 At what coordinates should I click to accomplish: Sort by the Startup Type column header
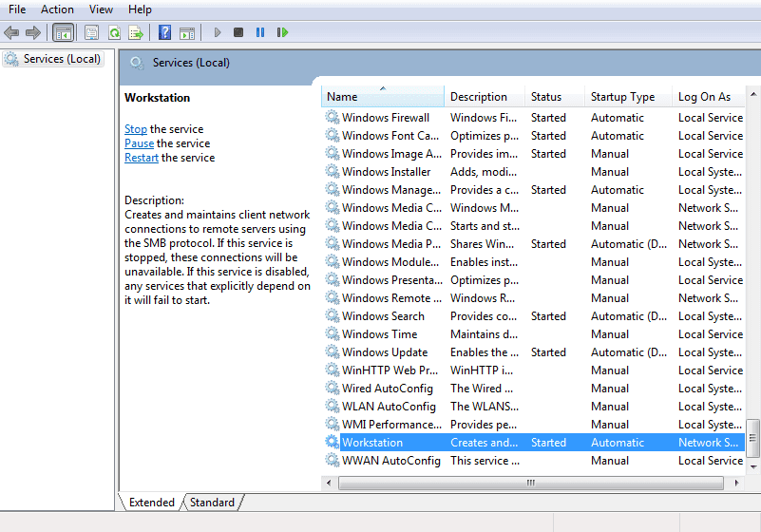point(622,97)
